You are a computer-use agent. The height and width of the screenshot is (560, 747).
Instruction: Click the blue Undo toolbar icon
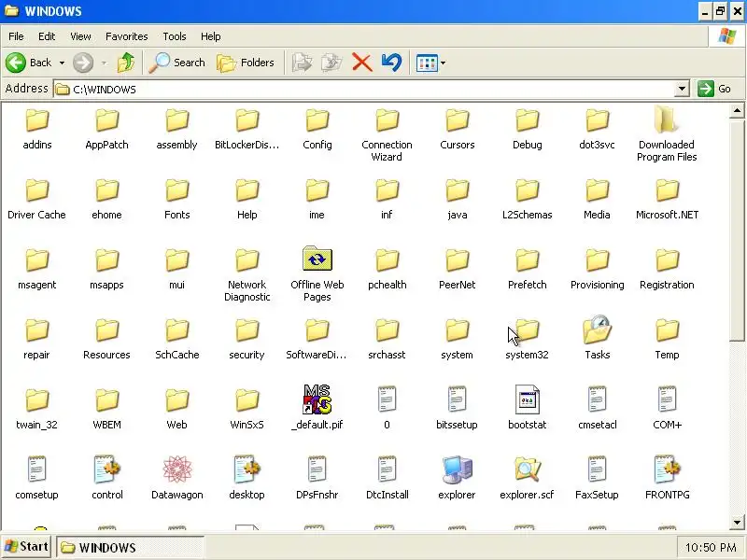coord(391,63)
